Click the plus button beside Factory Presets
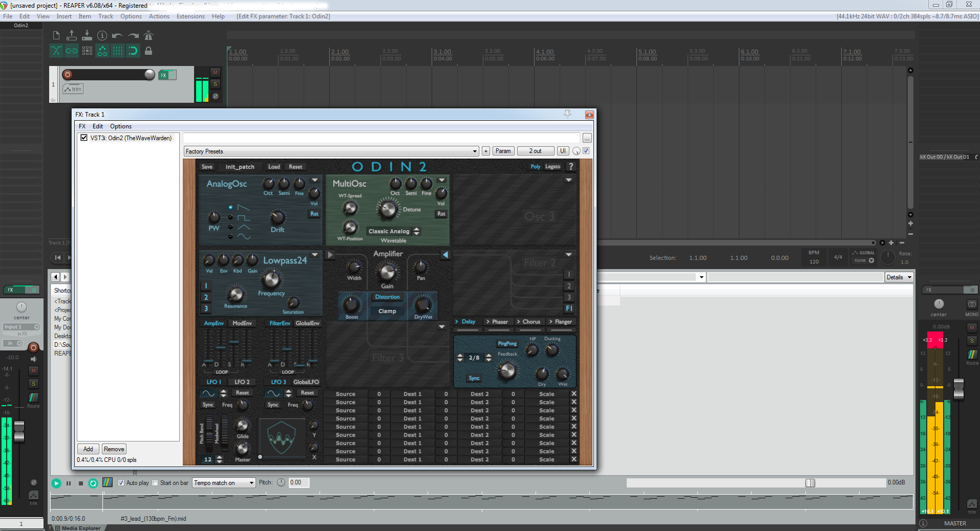The width and height of the screenshot is (980, 531). (486, 151)
